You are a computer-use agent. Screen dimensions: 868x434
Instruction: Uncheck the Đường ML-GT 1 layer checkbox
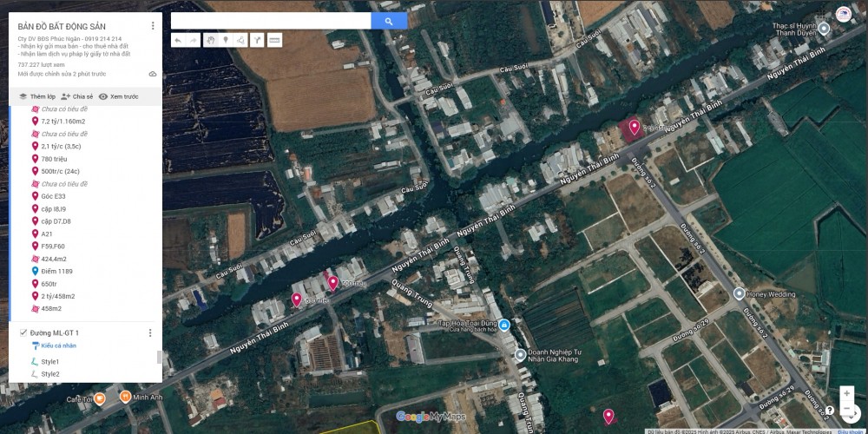coord(23,332)
